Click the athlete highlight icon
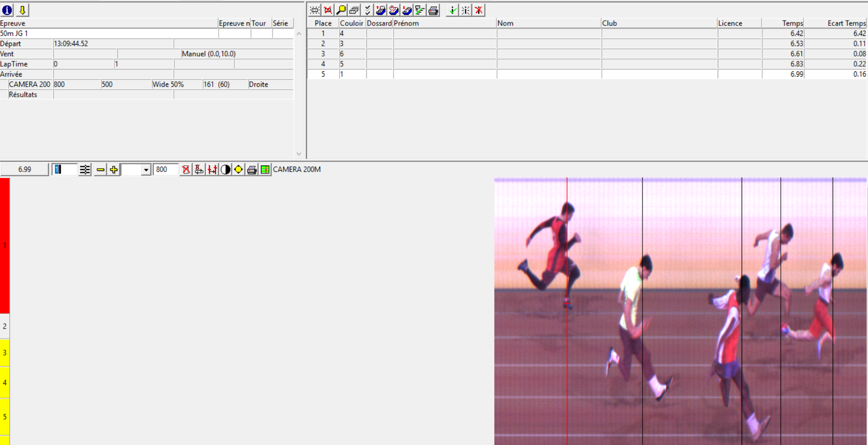The width and height of the screenshot is (868, 445). pos(466,10)
